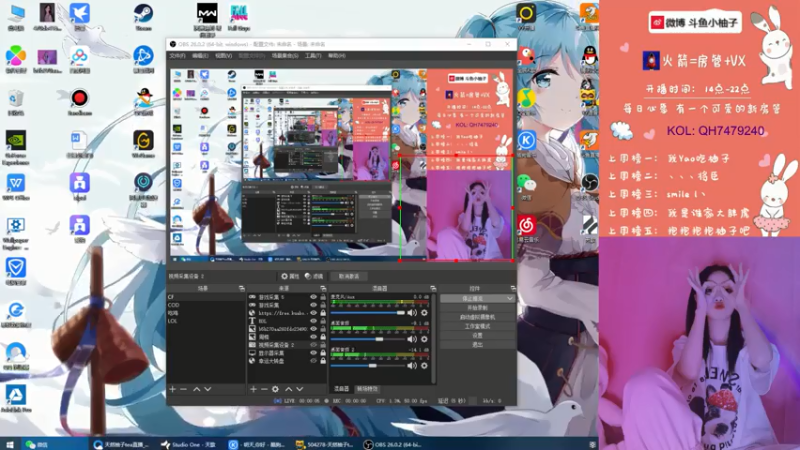Remove the selected scene with the minus icon
This screenshot has height=450, width=800.
[183, 389]
